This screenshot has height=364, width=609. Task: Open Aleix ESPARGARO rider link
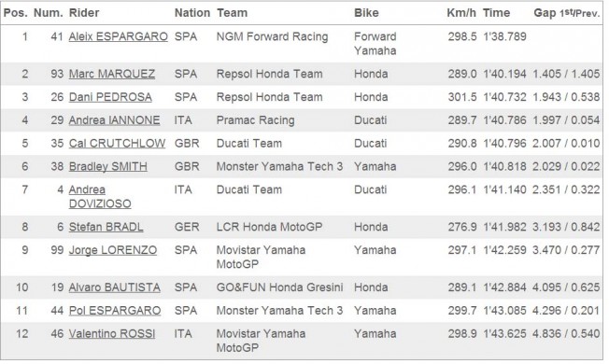[118, 36]
